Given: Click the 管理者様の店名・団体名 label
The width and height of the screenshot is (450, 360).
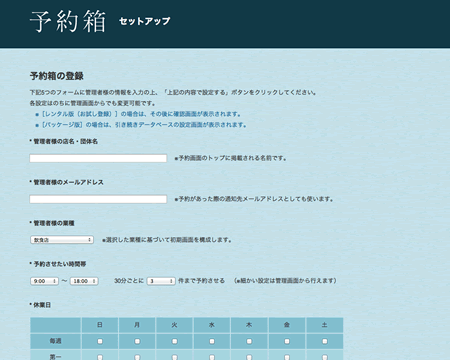Looking at the screenshot, I should [65, 141].
